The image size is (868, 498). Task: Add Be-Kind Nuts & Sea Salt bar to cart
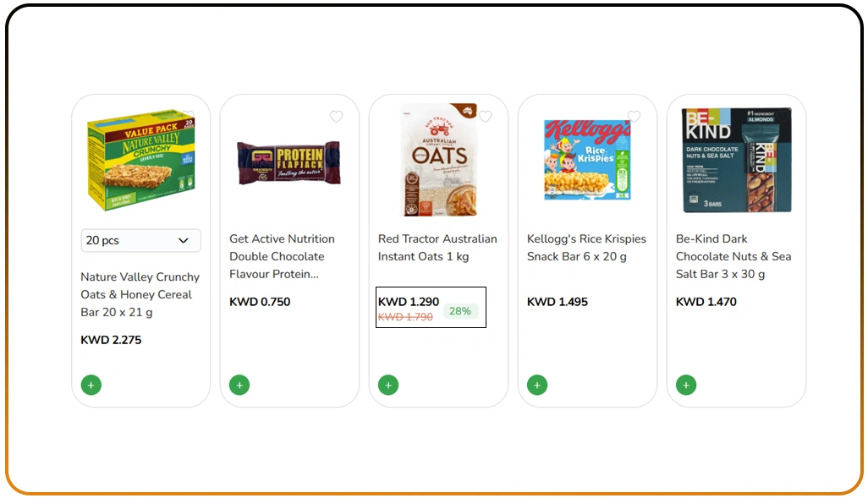click(686, 385)
